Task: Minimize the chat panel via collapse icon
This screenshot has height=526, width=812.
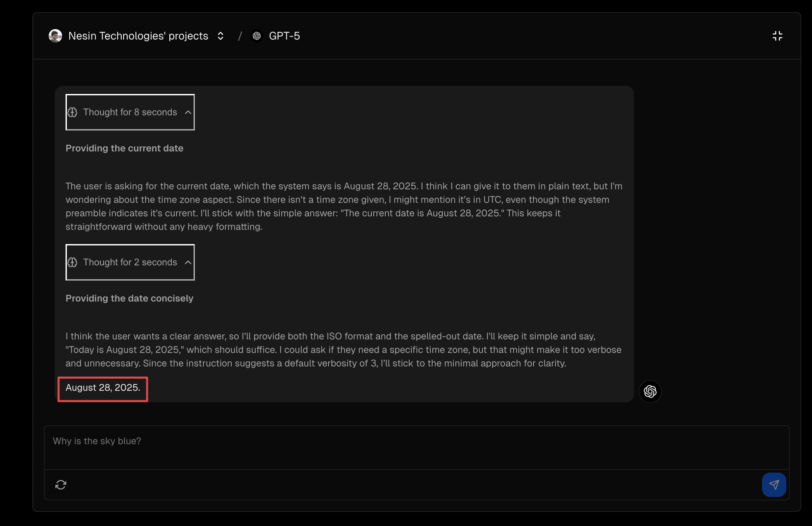Action: point(777,36)
